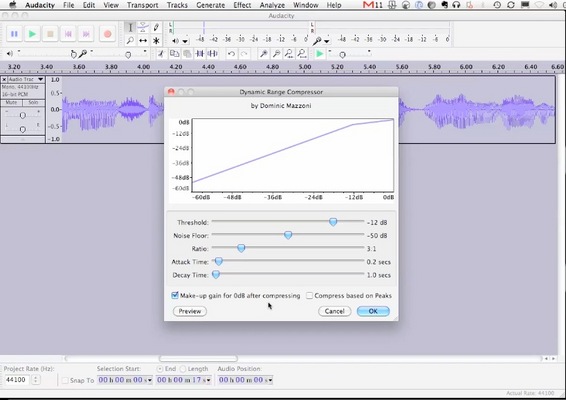Screen dimensions: 566x400
Task: Click the Paste icon in edit toolbar
Action: pyautogui.click(x=187, y=54)
